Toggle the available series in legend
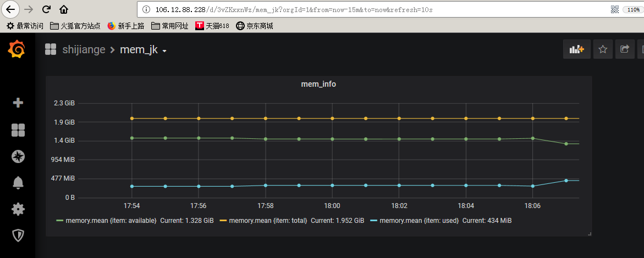This screenshot has height=258, width=644. coord(111,221)
